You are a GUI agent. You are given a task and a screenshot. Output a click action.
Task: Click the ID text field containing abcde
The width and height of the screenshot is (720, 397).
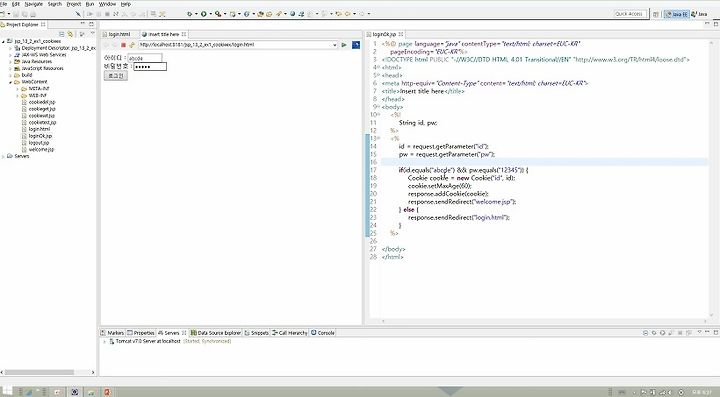point(144,58)
